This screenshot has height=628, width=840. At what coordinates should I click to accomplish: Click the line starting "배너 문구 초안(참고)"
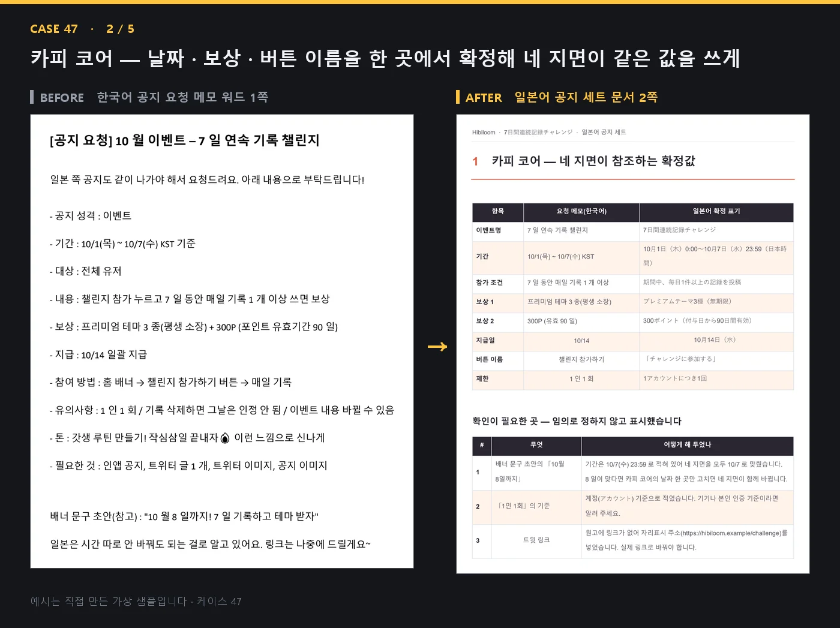pyautogui.click(x=184, y=516)
